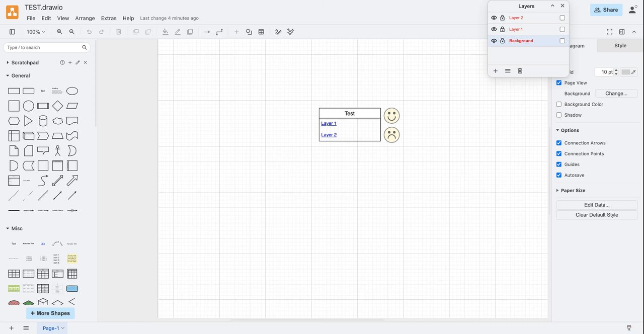Click the draw.io app logo
The image size is (644, 334).
[12, 12]
